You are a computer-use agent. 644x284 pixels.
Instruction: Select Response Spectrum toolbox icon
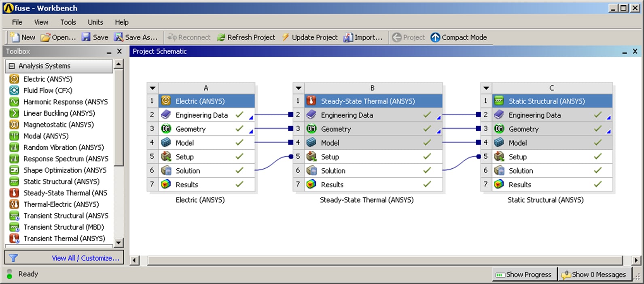pyautogui.click(x=14, y=159)
